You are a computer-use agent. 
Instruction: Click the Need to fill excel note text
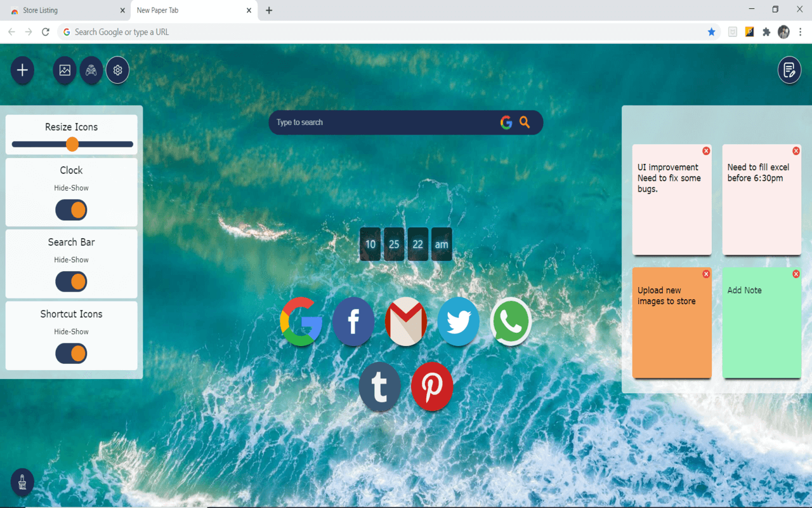pyautogui.click(x=758, y=173)
